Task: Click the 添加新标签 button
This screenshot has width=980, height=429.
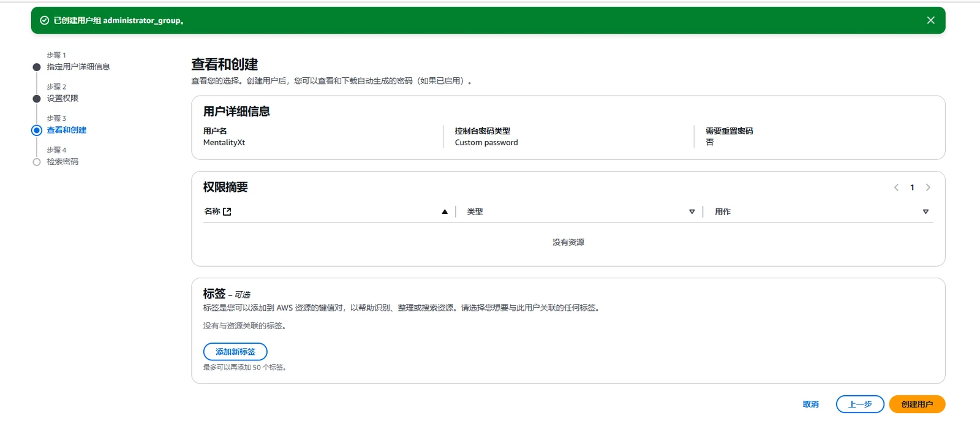Action: coord(235,352)
